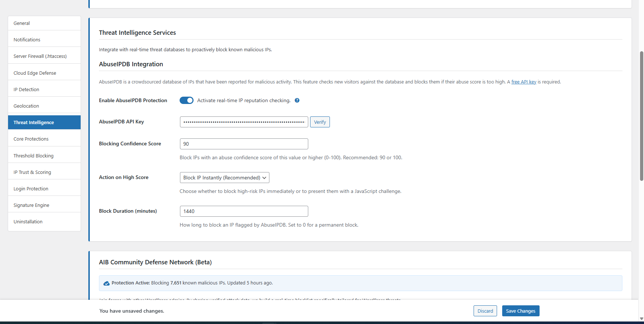Open the free API key link
Screen dimensions: 644x324
pyautogui.click(x=523, y=82)
